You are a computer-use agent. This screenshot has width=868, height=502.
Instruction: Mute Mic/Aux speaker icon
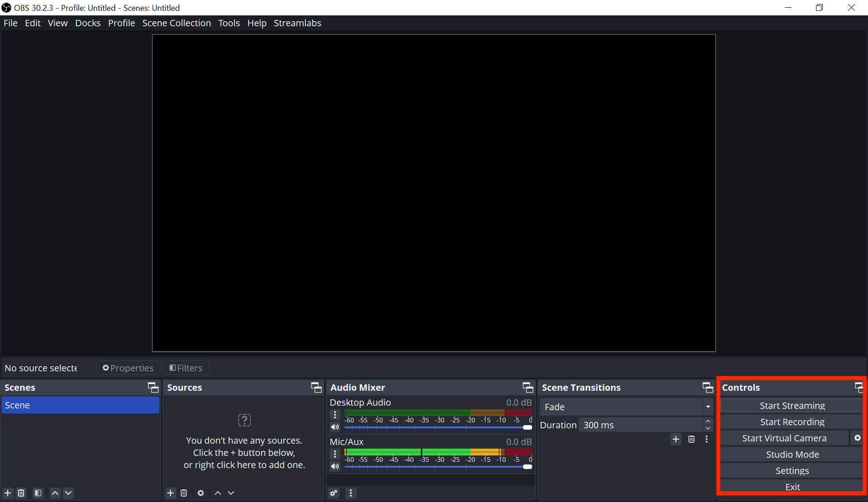coord(335,466)
